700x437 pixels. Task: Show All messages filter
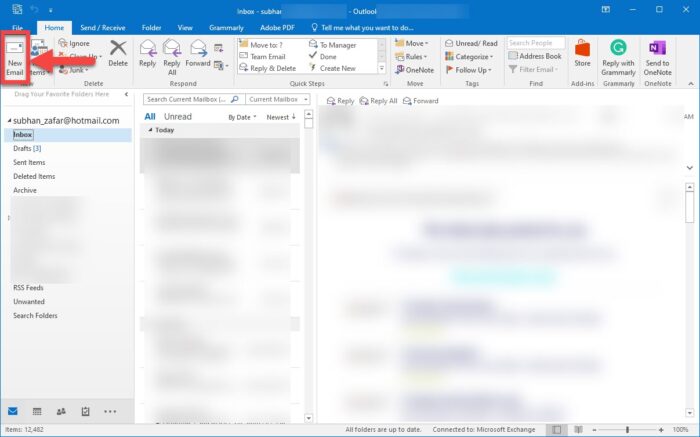point(150,117)
